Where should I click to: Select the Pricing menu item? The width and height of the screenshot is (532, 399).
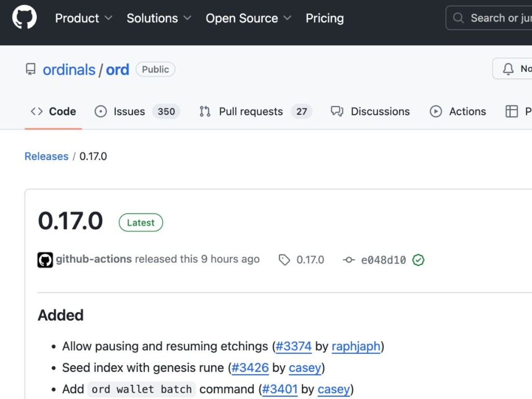point(325,18)
